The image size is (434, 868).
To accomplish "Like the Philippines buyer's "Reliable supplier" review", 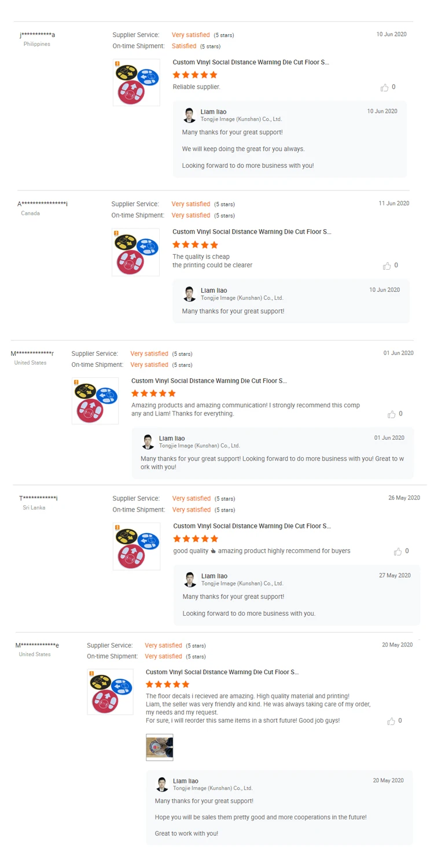I will pyautogui.click(x=384, y=87).
